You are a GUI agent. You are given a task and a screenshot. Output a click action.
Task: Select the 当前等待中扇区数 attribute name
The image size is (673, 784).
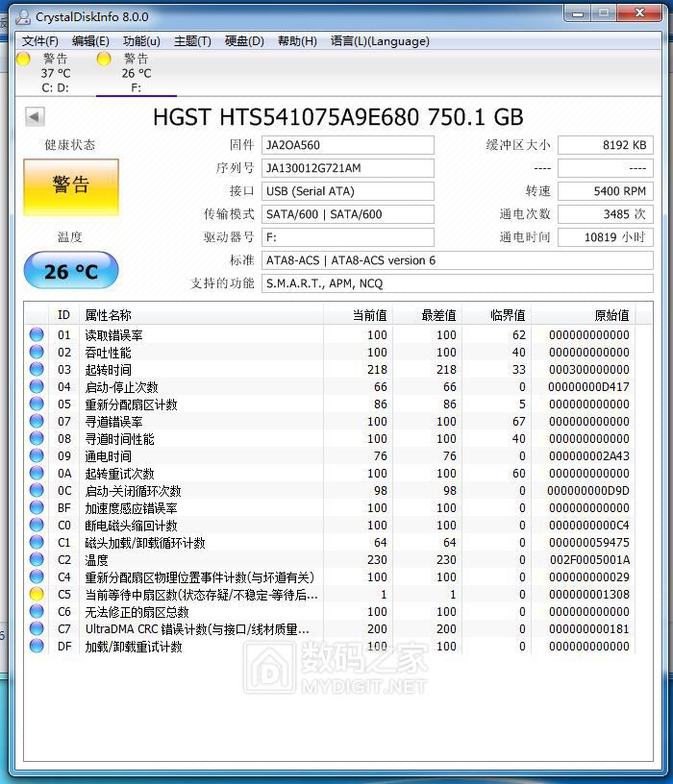coord(201,595)
